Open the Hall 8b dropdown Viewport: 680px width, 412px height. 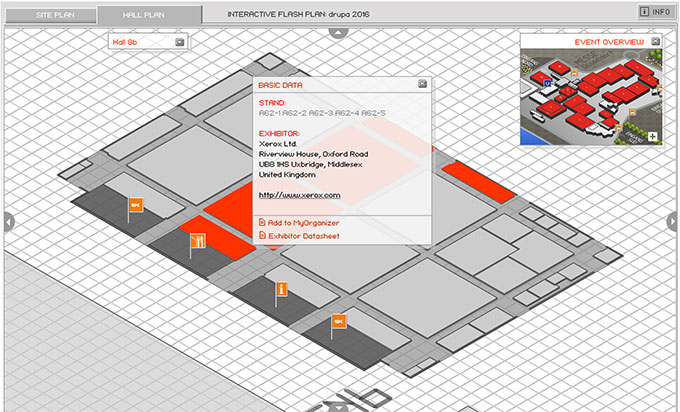point(179,42)
